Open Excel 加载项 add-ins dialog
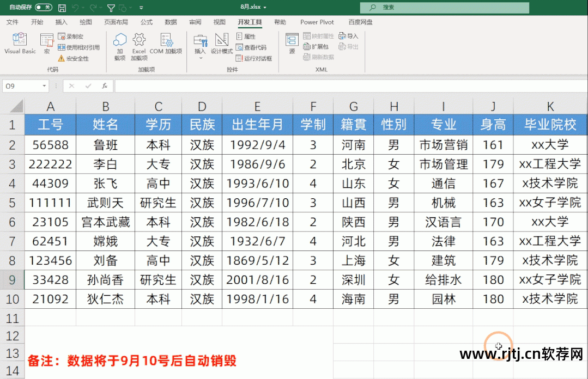Image resolution: width=588 pixels, height=379 pixels. pos(139,44)
